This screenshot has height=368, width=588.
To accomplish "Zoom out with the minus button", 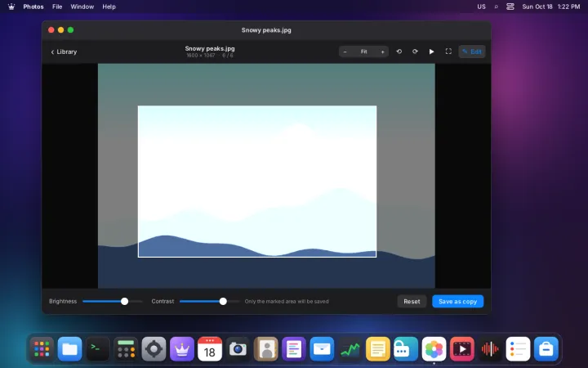I will (345, 52).
